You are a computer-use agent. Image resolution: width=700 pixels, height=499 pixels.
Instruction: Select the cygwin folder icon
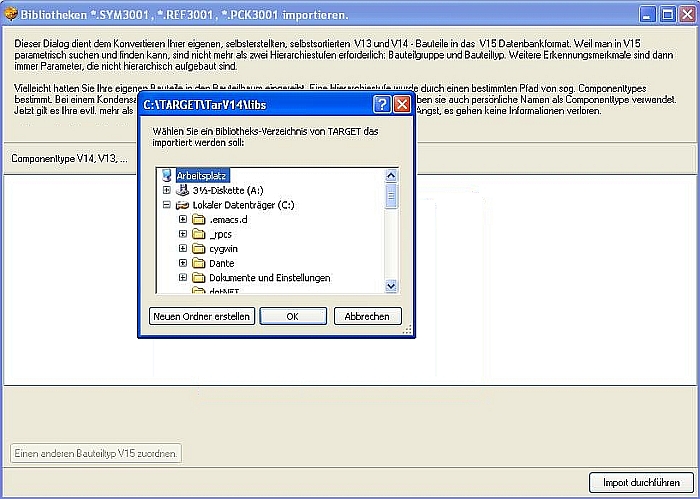198,248
